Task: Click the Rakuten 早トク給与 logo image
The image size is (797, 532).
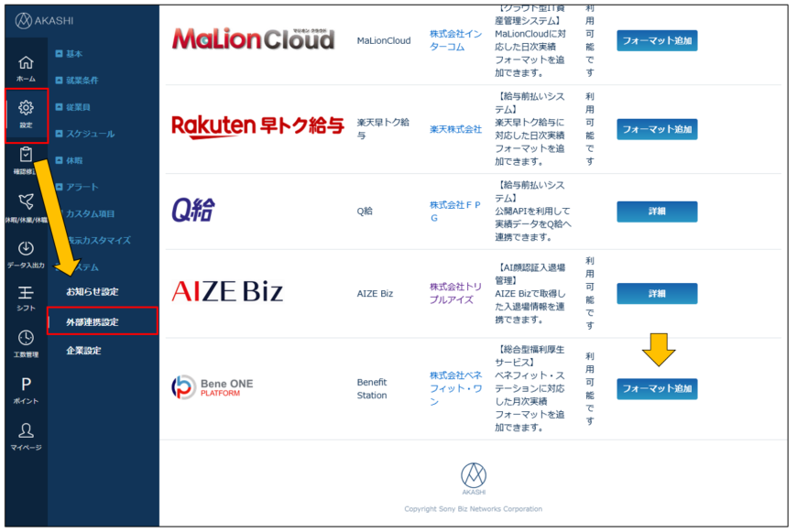Action: point(257,126)
